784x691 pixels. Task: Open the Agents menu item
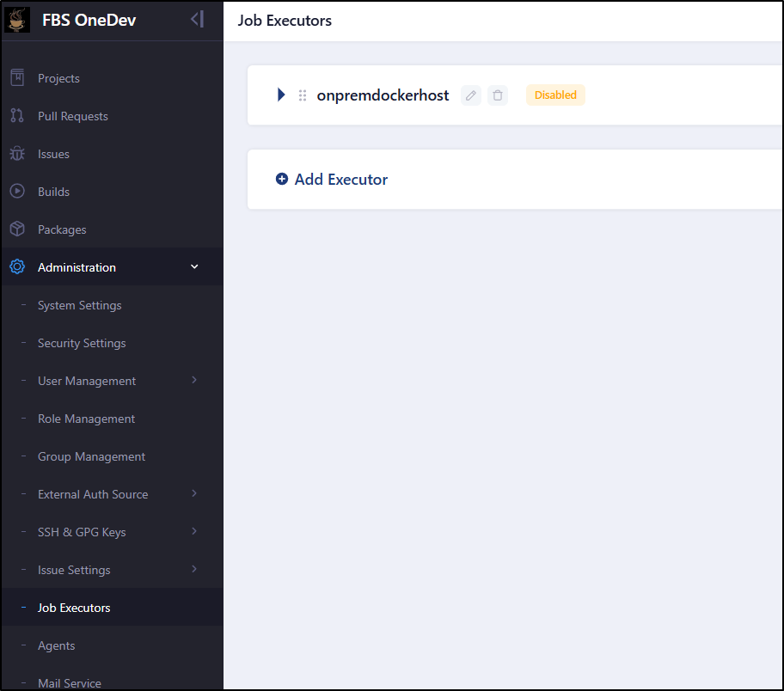pos(57,645)
